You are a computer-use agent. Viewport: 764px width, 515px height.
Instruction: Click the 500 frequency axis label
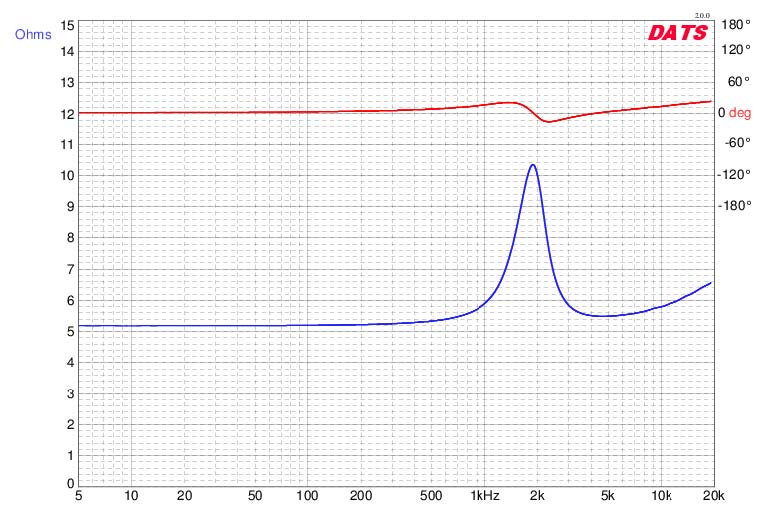pyautogui.click(x=431, y=496)
